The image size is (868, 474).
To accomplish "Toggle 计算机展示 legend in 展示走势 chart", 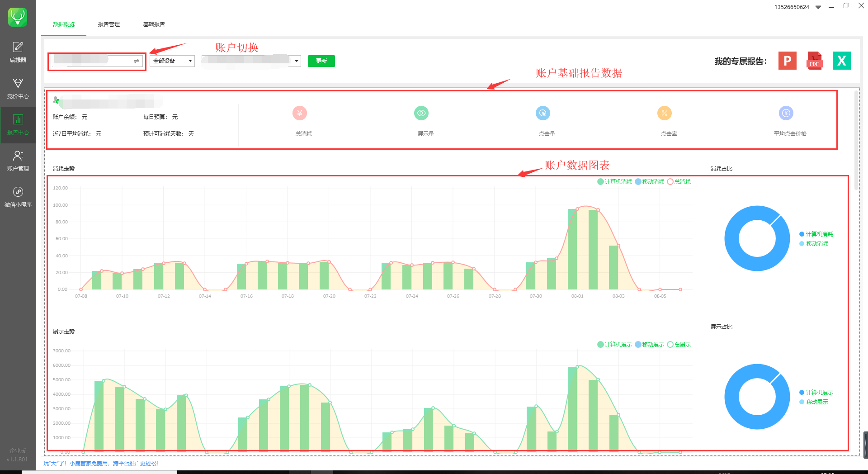I will click(615, 345).
